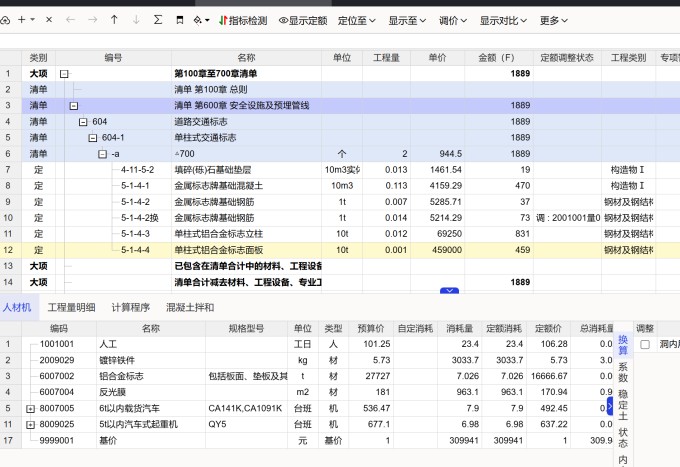The height and width of the screenshot is (467, 680).
Task: Click the paint bucket fill icon
Action: (x=197, y=20)
